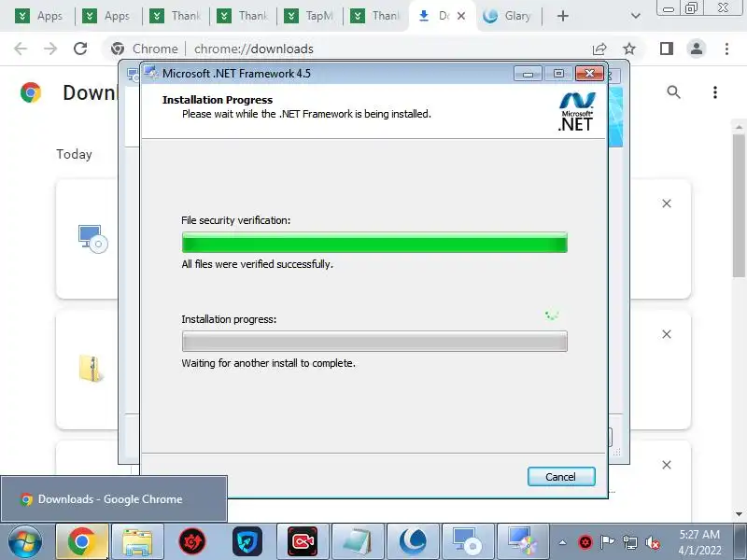747x560 pixels.
Task: Click the Chrome logo on Downloads page
Action: (x=31, y=92)
